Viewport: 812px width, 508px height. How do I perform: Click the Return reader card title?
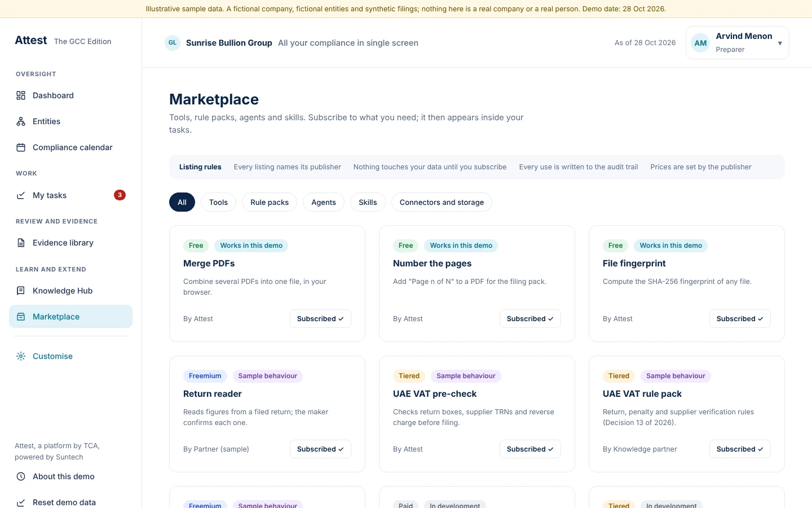(213, 394)
